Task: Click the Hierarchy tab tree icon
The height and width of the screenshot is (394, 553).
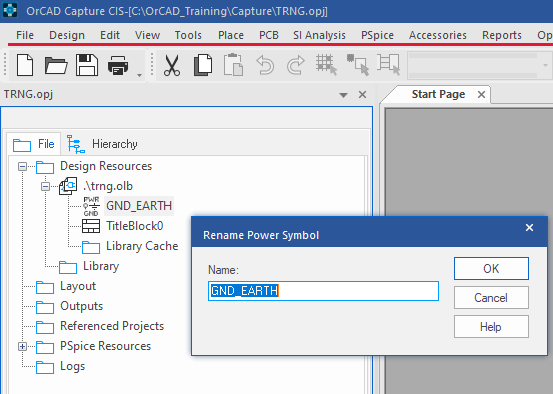Action: [76, 144]
